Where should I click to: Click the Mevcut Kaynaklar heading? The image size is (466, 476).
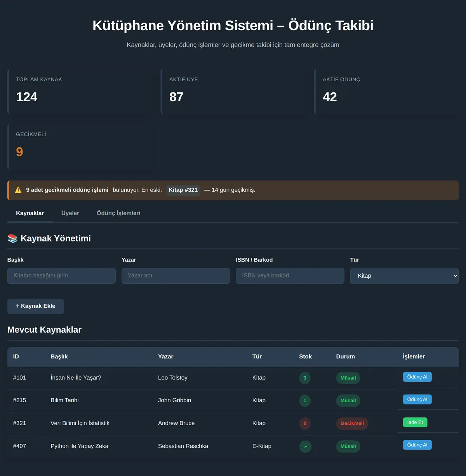pos(44,330)
